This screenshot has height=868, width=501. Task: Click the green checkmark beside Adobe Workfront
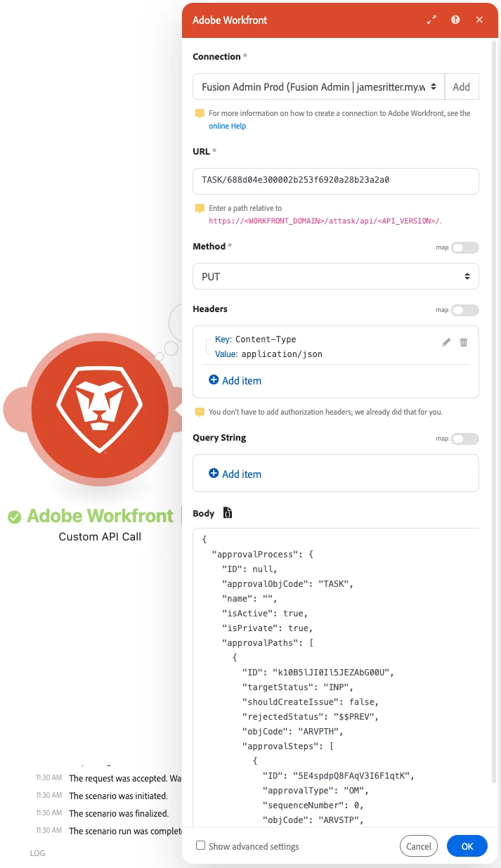point(14,517)
